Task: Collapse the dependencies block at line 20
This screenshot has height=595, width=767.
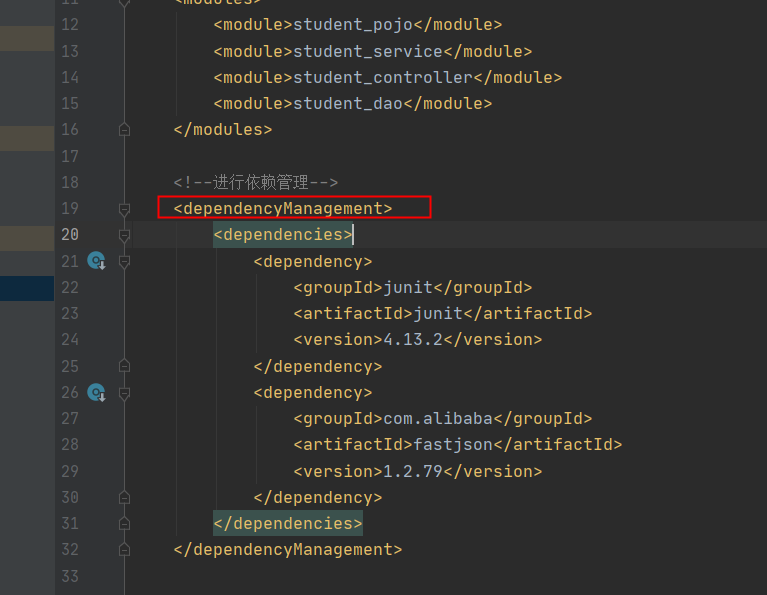Action: 124,235
